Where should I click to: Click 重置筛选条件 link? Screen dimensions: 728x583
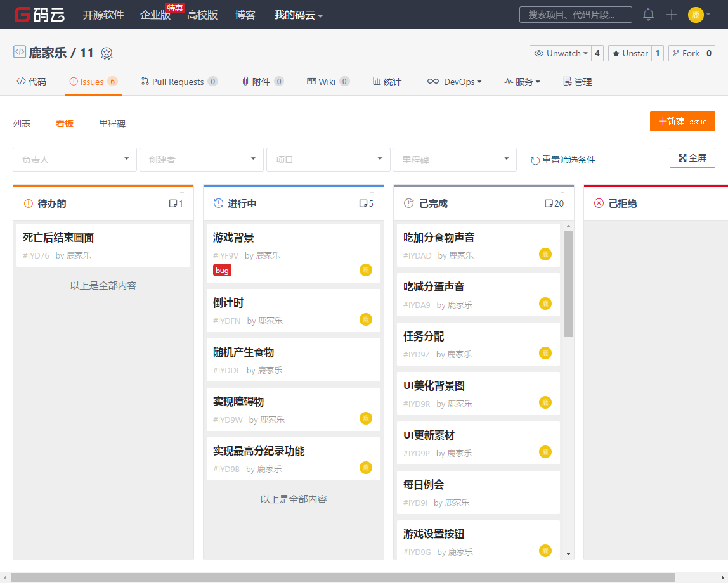coord(562,160)
